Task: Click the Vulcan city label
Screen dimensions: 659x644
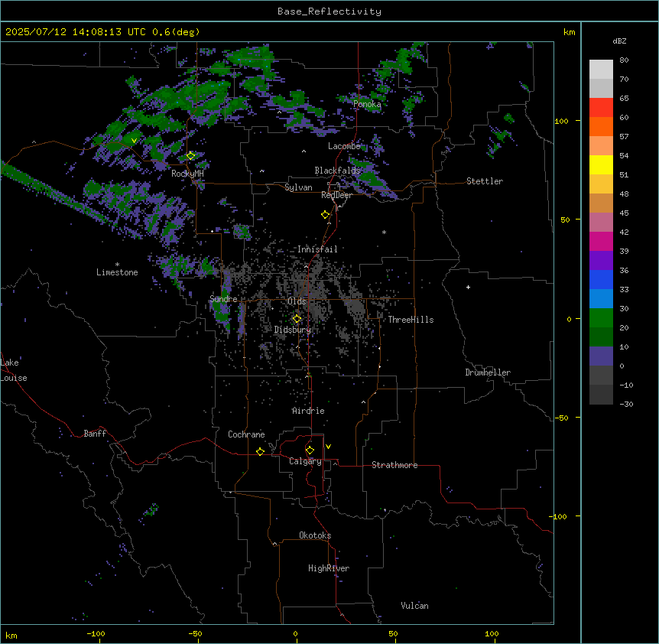Action: (414, 606)
